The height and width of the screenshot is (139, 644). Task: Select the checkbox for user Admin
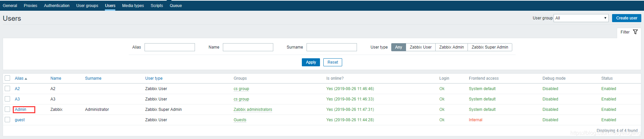pyautogui.click(x=7, y=109)
